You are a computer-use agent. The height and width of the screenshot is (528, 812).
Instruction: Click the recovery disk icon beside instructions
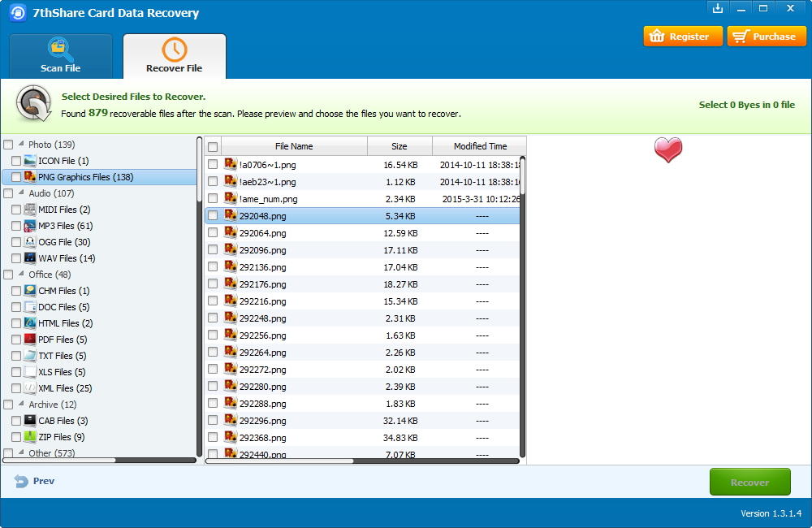point(33,104)
